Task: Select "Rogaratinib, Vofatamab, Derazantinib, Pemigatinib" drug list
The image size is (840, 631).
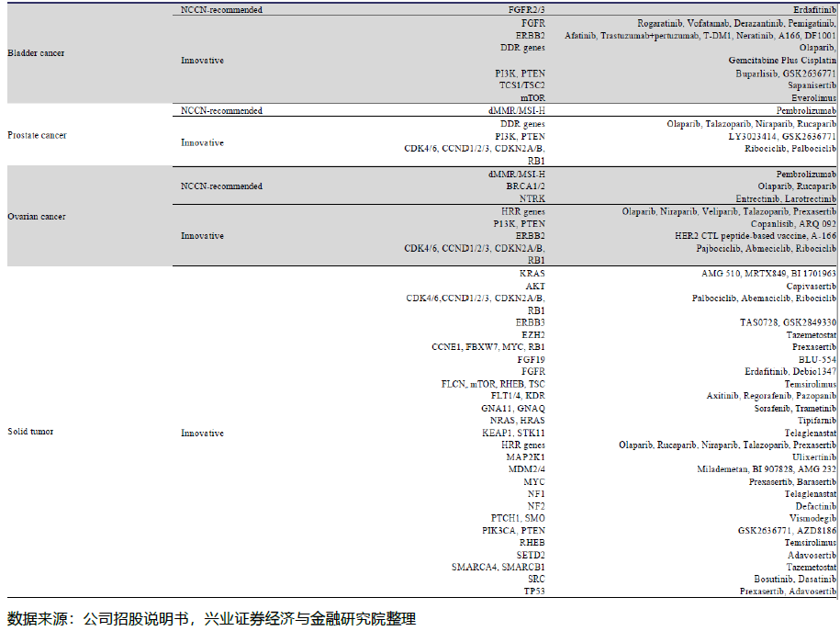Action: point(736,23)
